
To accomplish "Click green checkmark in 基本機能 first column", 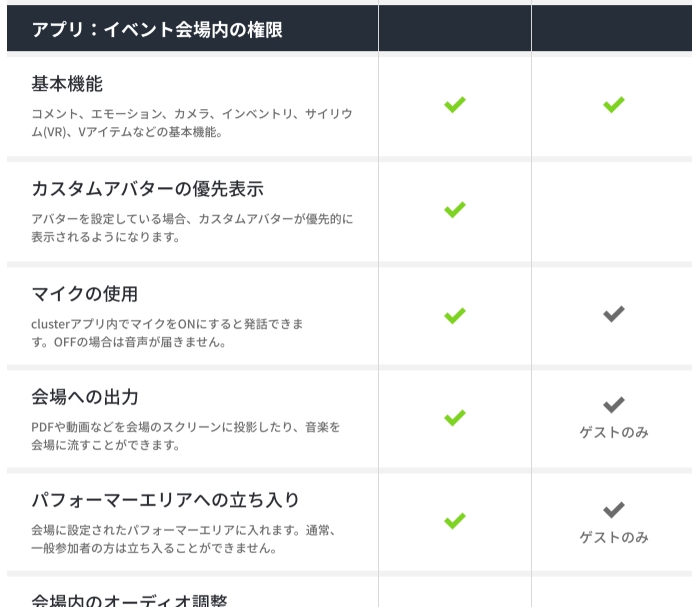I will [x=455, y=105].
